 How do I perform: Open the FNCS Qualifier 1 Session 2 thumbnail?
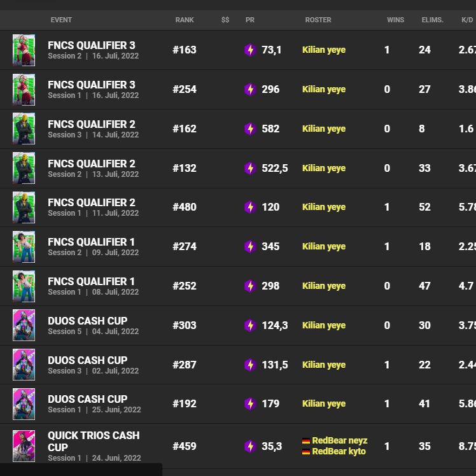pos(24,246)
